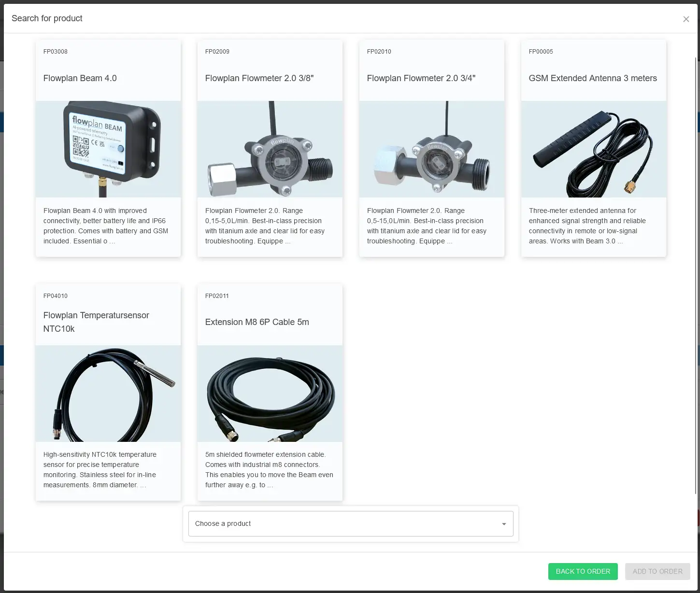Select the GSM Extended Antenna product image

point(594,149)
